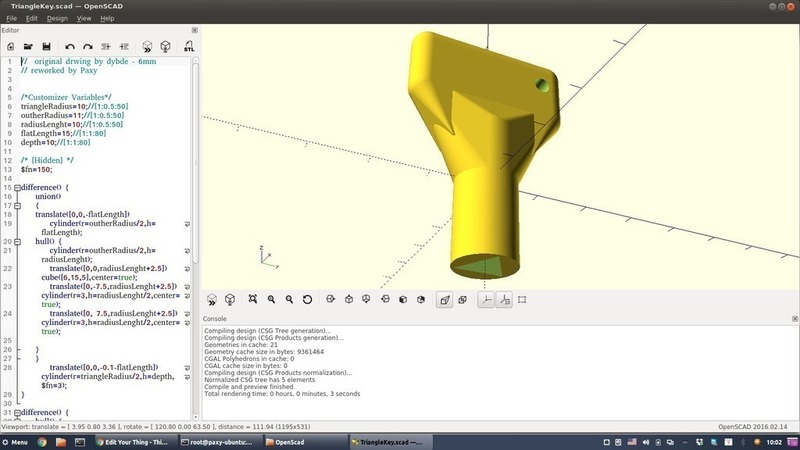Toggle Perspective projection in viewport toolbar
This screenshot has height=450, width=800.
coord(445,299)
